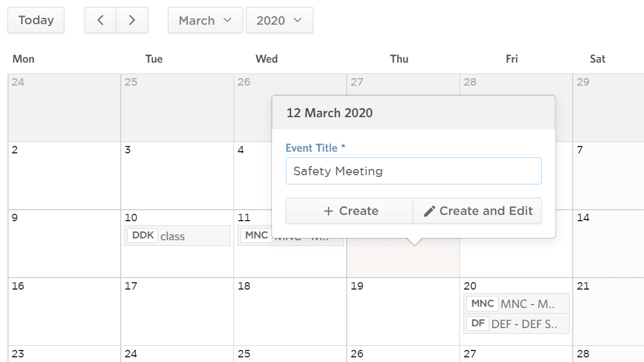Click the MNC badge on the March 20 event
The width and height of the screenshot is (644, 362).
coord(482,303)
